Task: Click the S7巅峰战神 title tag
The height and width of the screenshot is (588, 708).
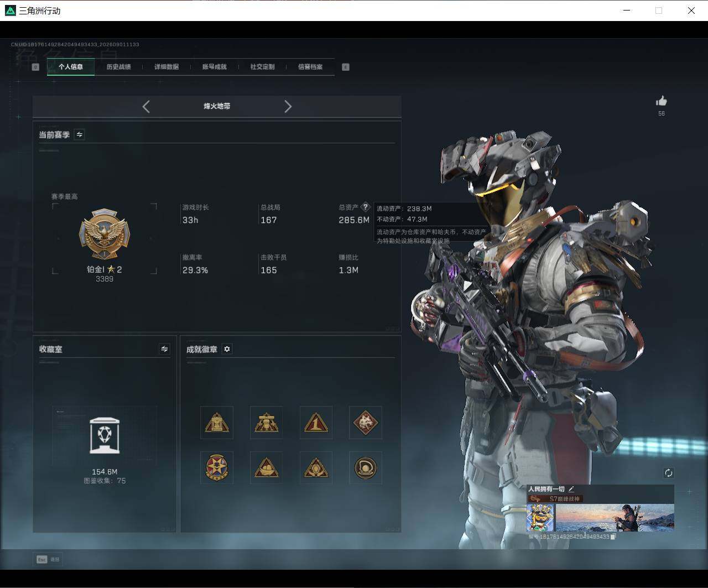Action: [x=554, y=499]
